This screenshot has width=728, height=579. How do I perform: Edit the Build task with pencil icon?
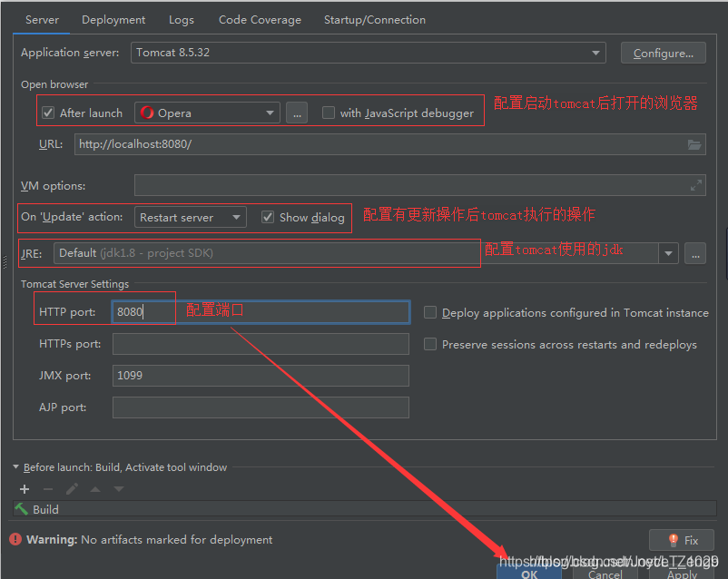point(72,489)
